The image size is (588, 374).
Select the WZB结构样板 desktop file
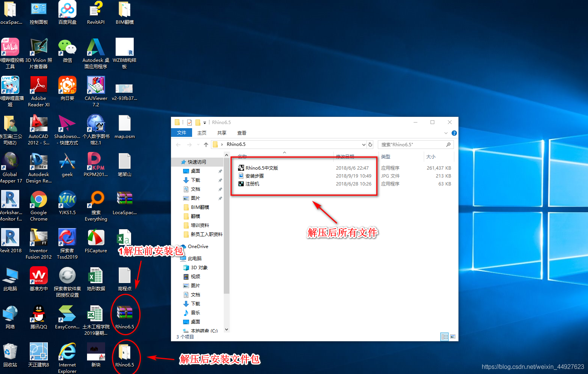[125, 54]
